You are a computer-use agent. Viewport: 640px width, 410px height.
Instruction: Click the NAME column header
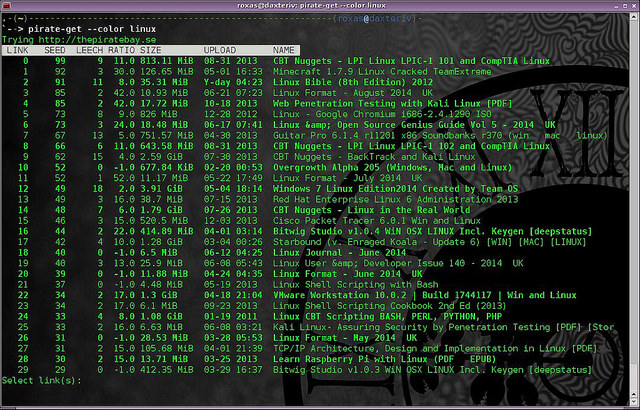pos(283,49)
